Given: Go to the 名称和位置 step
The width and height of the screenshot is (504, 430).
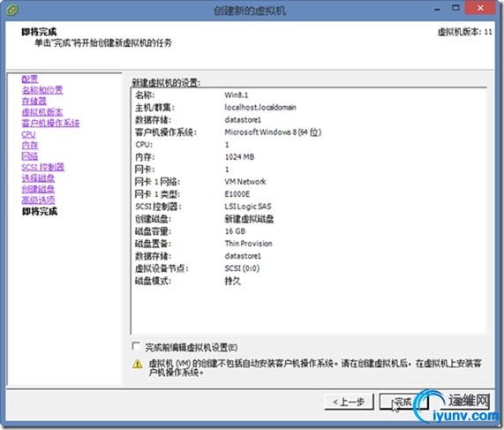Looking at the screenshot, I should (x=42, y=90).
